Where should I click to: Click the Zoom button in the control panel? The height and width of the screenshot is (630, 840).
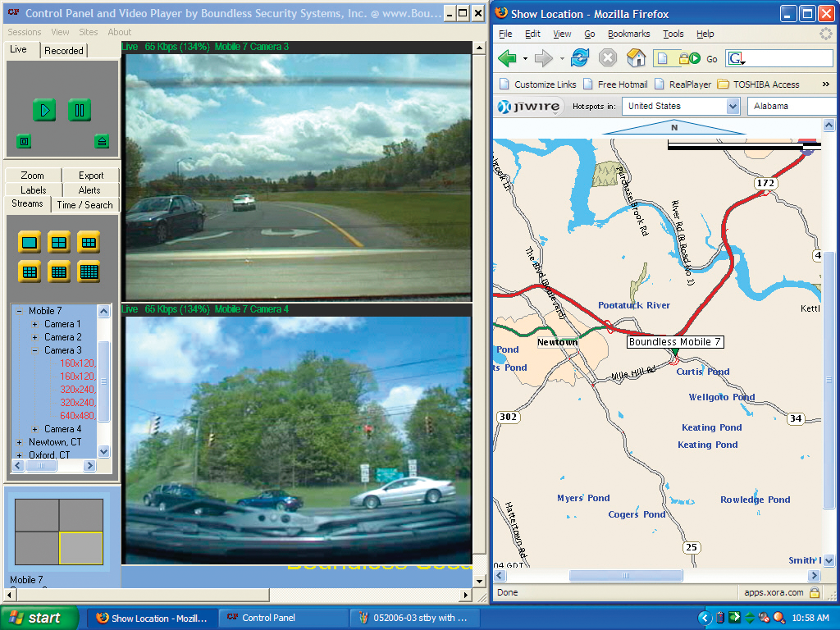32,175
